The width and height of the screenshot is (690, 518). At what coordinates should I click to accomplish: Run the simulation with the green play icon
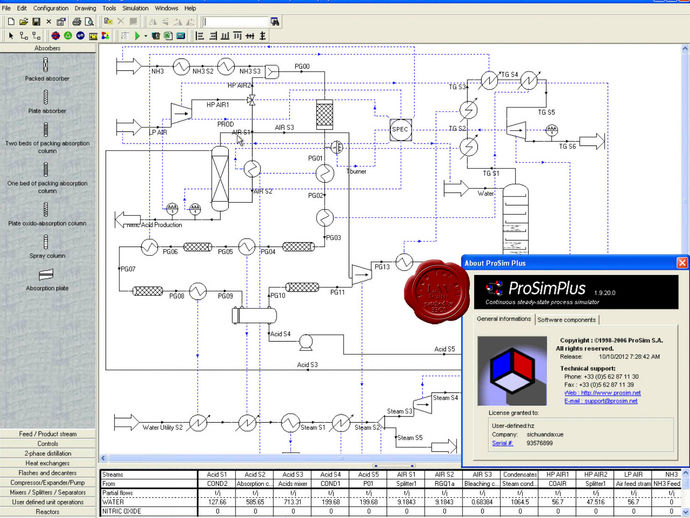(137, 36)
